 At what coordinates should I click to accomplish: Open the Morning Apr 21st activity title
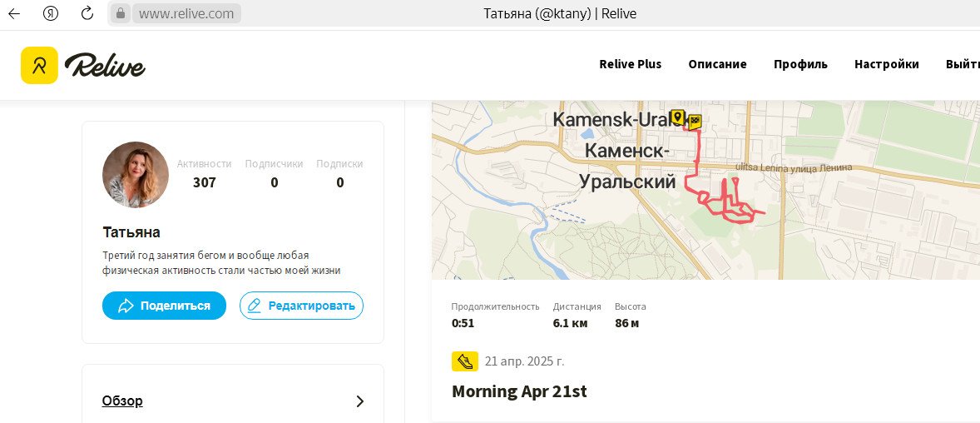(x=519, y=391)
